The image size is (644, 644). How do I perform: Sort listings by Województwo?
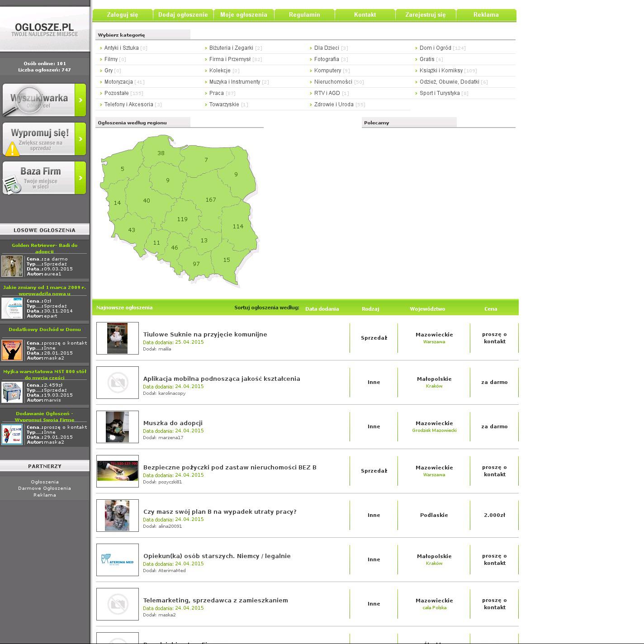pyautogui.click(x=427, y=309)
